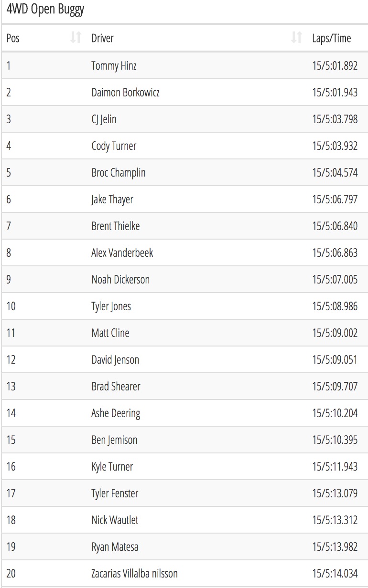The image size is (368, 588).
Task: Select the 4WD Open Buggy title
Action: point(45,10)
